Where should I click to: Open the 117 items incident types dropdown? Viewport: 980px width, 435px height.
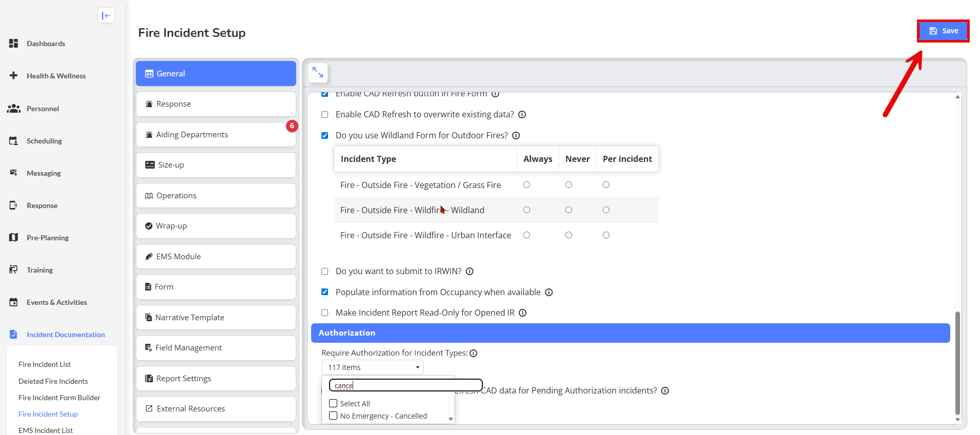pos(372,367)
